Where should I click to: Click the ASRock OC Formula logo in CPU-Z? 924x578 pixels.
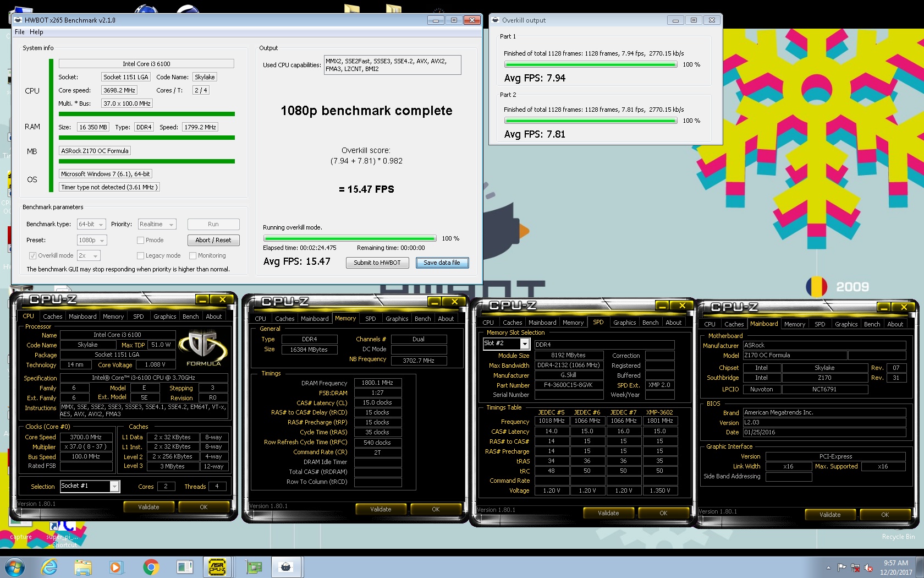204,348
